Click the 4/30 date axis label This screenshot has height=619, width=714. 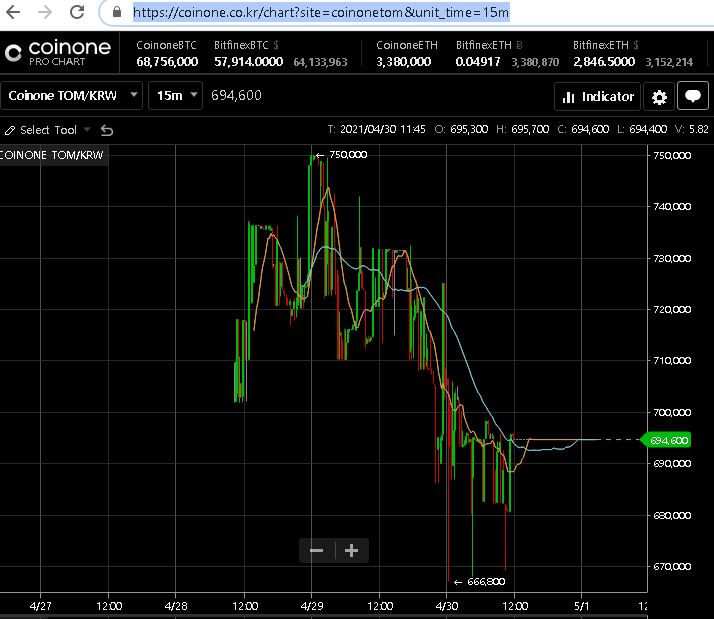point(447,606)
